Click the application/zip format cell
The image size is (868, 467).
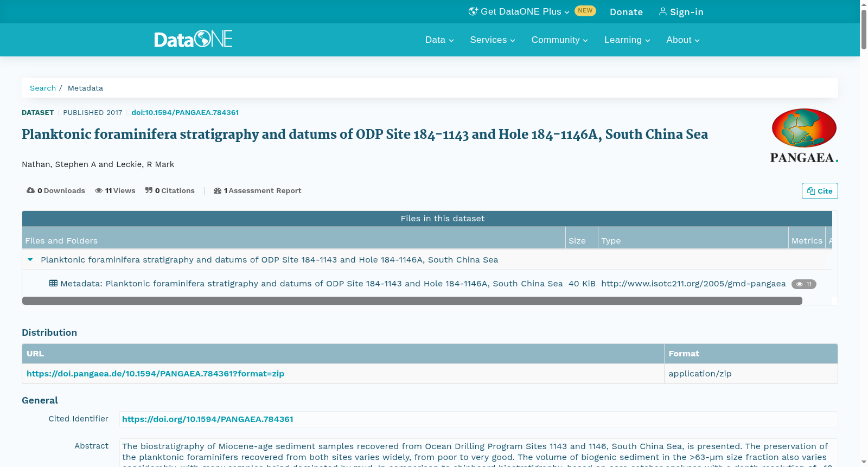pos(700,374)
